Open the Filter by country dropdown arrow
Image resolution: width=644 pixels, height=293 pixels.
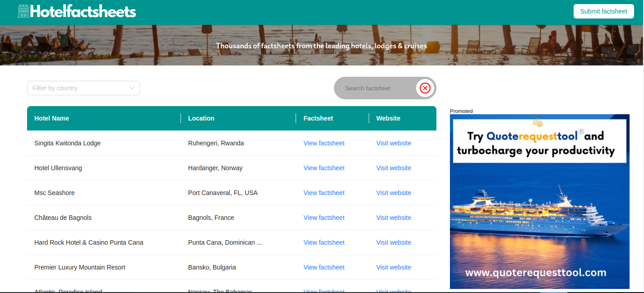coord(132,88)
